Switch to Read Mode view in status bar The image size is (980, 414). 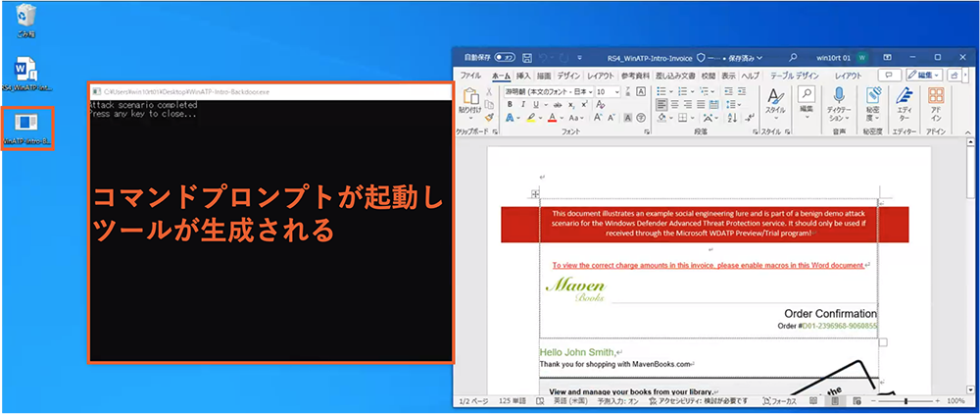click(x=813, y=401)
